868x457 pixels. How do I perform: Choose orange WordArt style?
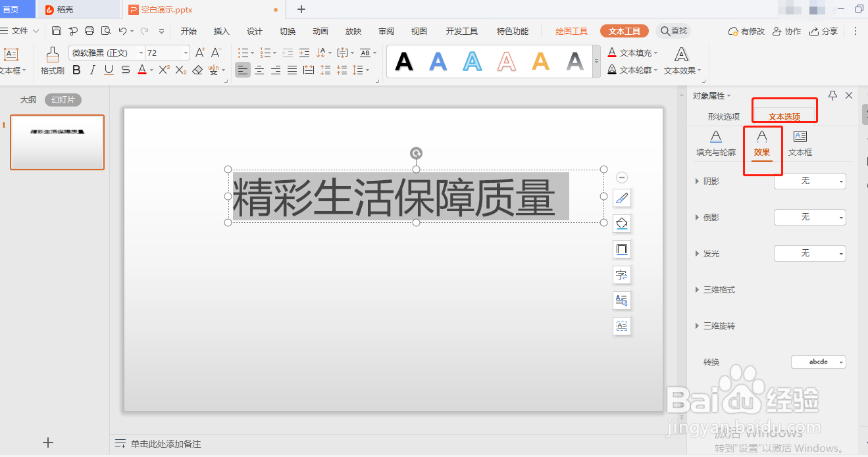point(541,62)
